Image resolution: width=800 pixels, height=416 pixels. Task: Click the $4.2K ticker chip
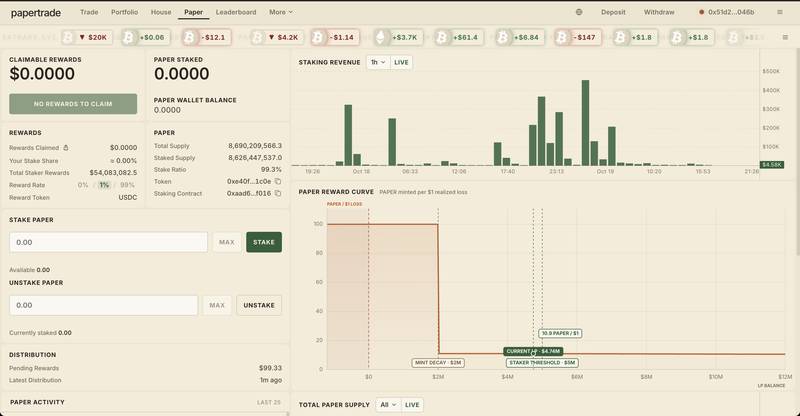click(277, 37)
